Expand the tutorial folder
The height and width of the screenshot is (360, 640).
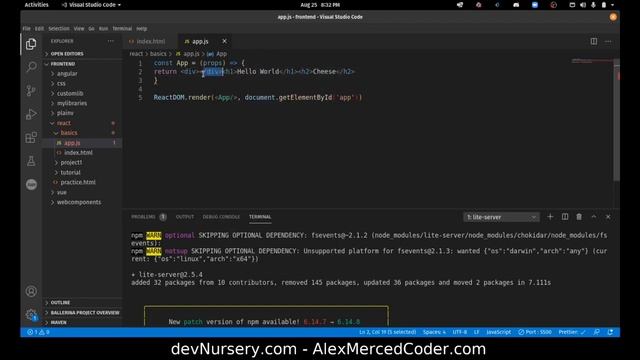[x=82, y=172]
